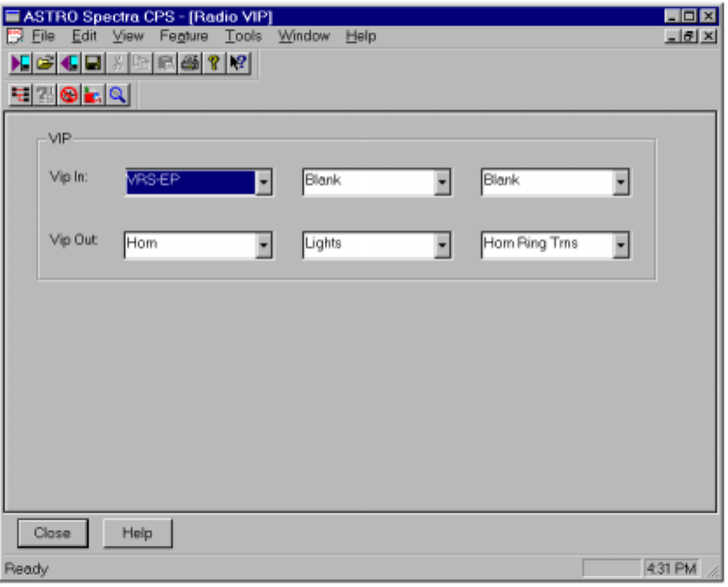Click the Paste toolbar icon
728x587 pixels.
pyautogui.click(x=165, y=63)
